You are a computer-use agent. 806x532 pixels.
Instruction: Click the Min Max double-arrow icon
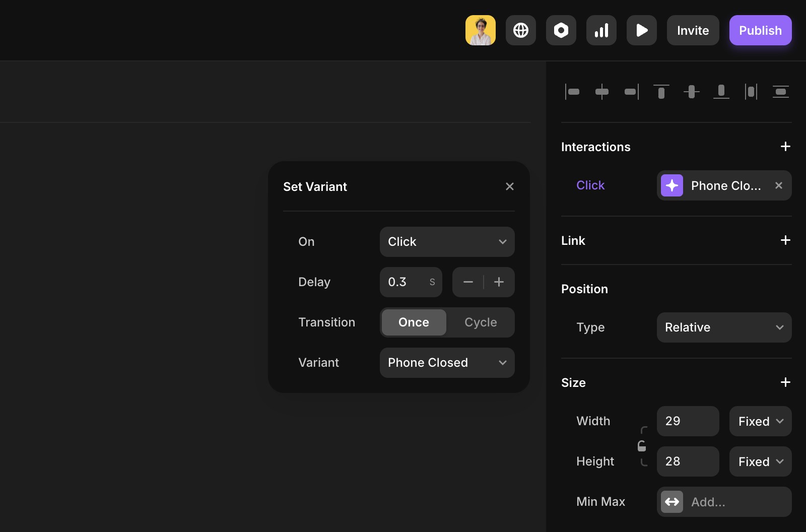click(672, 502)
